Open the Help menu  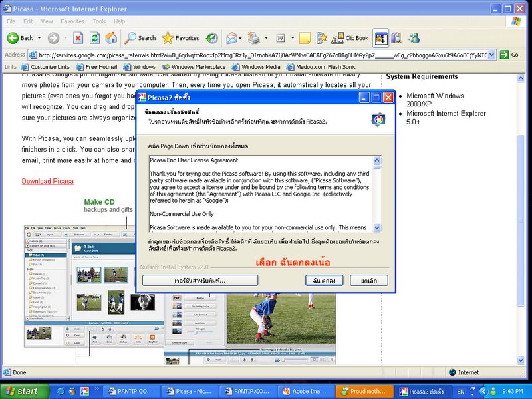119,21
